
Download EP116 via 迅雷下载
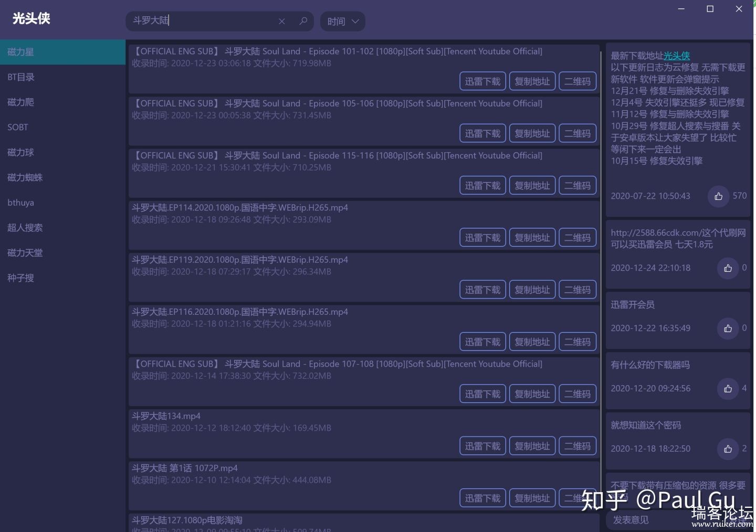tap(482, 342)
